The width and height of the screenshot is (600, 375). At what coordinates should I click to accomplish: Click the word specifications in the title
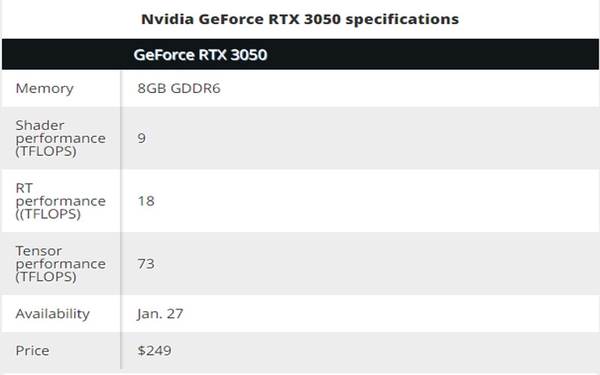coord(402,20)
